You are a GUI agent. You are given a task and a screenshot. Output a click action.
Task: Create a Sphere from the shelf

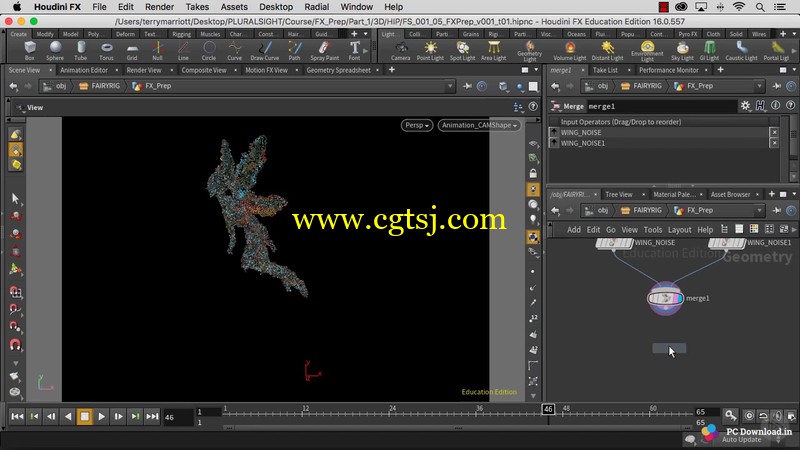click(55, 51)
